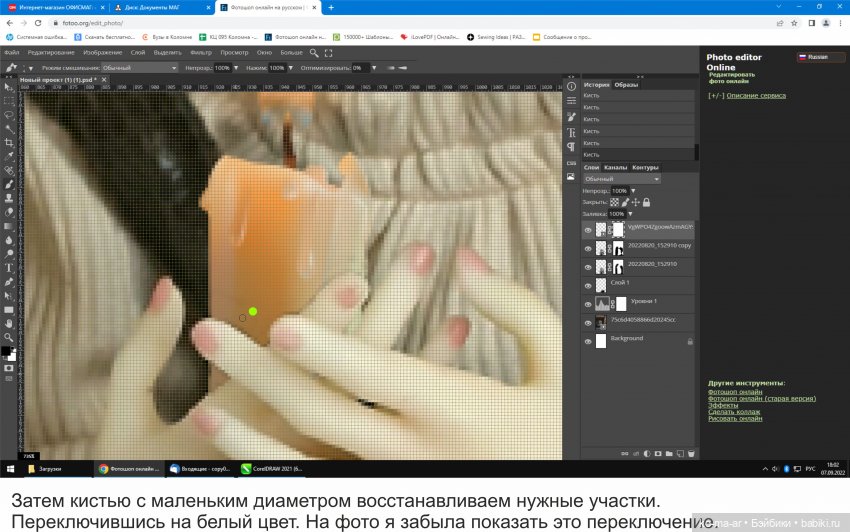
Task: Open the CSS panel icon
Action: (x=571, y=163)
